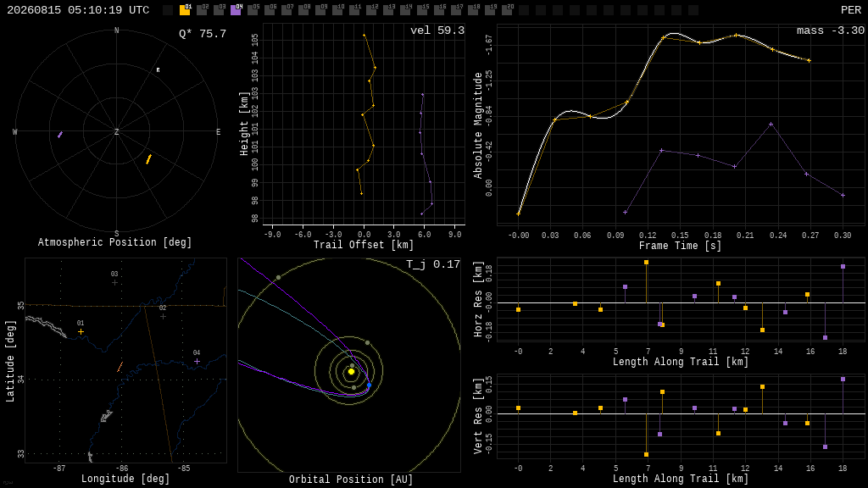This screenshot has height=488, width=868.
Task: Click the yellow station 01 cross on map
Action: tap(81, 332)
